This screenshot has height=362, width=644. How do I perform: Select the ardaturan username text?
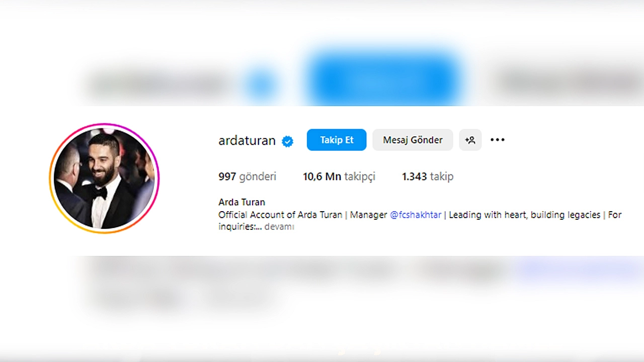click(x=247, y=141)
